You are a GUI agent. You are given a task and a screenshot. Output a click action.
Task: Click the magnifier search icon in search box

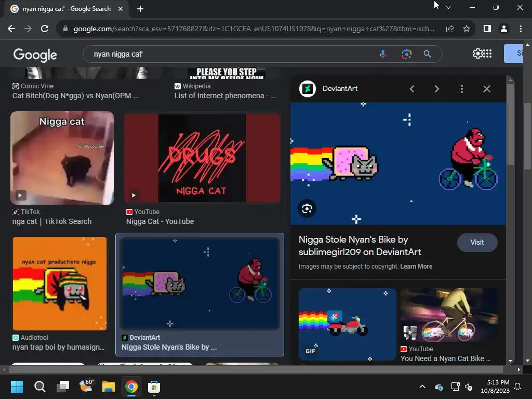(x=428, y=54)
